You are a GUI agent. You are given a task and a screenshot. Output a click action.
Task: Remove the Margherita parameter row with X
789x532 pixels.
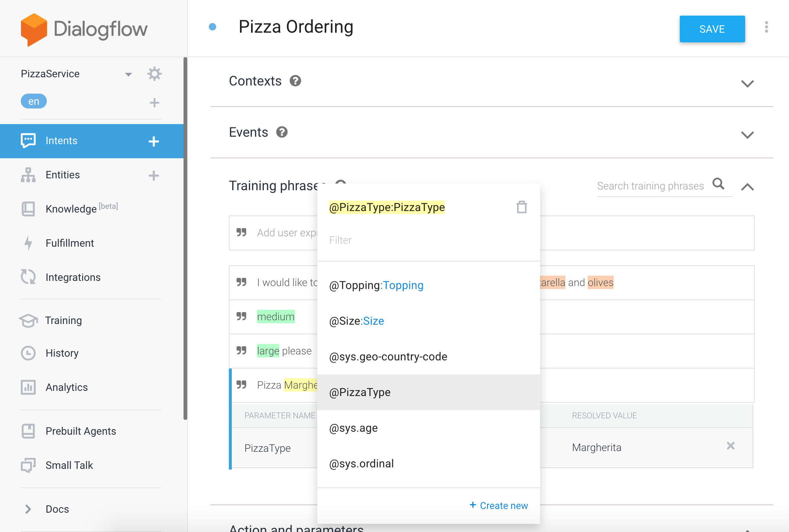click(731, 446)
